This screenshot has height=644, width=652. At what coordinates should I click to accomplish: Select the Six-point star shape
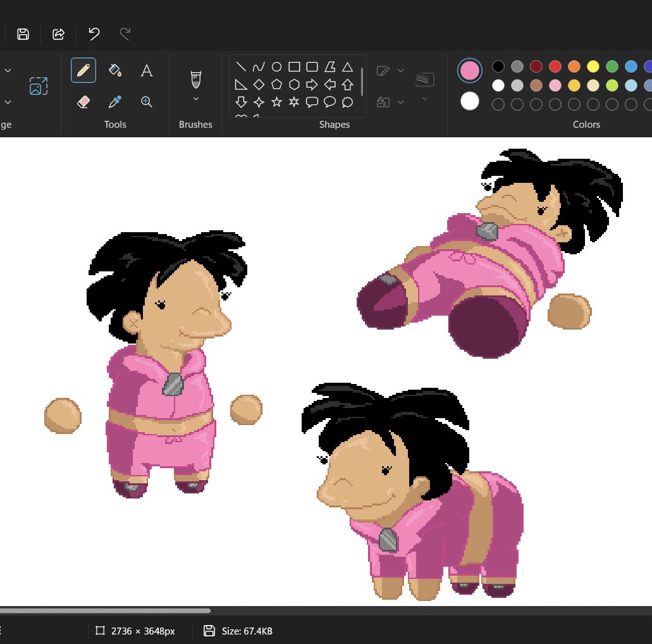point(295,102)
